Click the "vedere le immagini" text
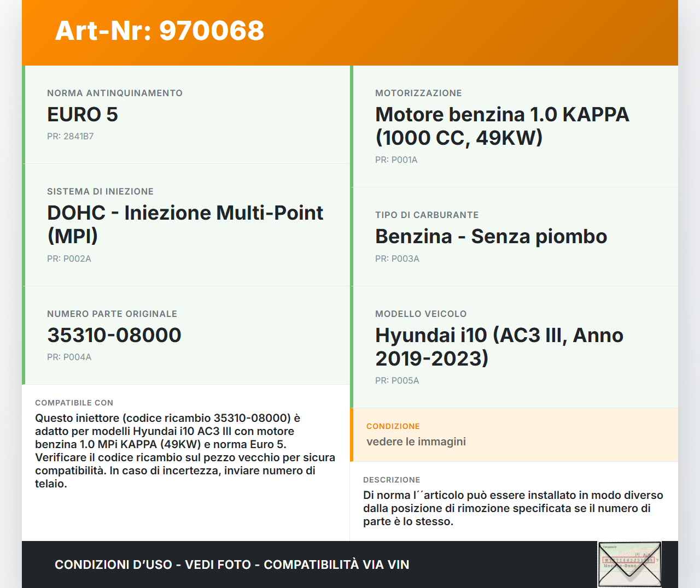Image resolution: width=700 pixels, height=588 pixels. point(416,442)
